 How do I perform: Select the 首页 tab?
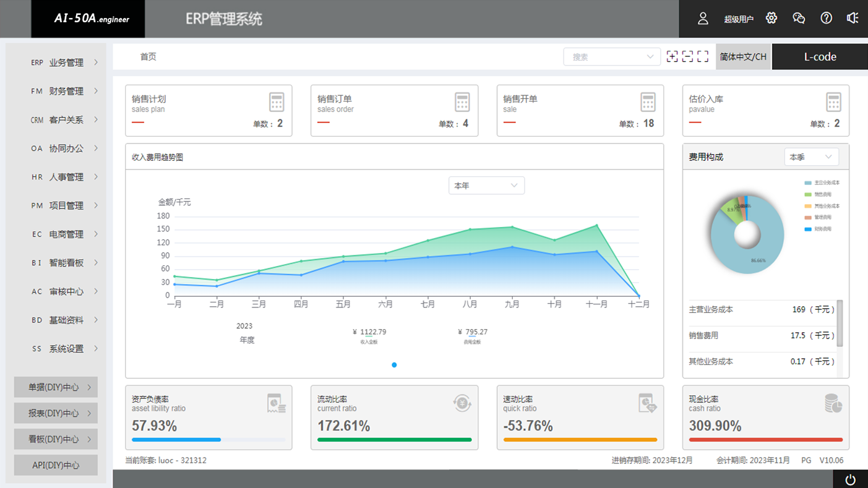(x=148, y=57)
